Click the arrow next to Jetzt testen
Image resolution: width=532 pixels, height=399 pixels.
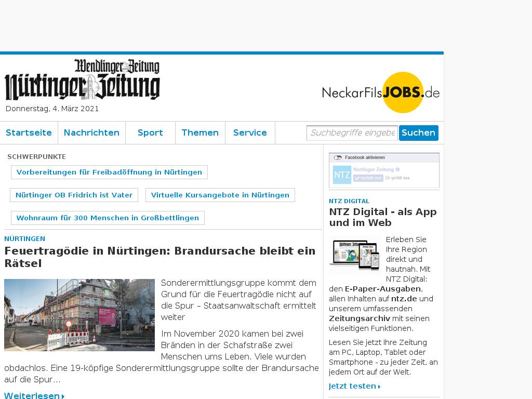tap(380, 387)
